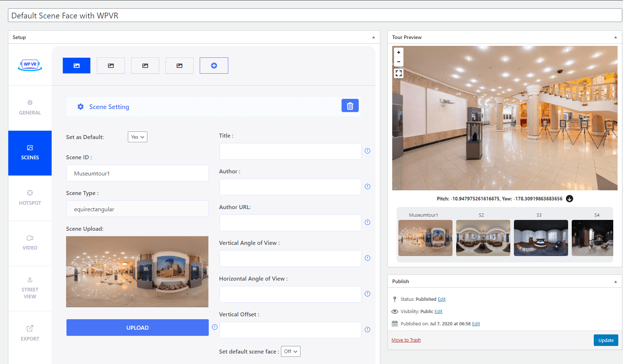Add a new scene with plus icon
The width and height of the screenshot is (623, 364).
point(214,66)
